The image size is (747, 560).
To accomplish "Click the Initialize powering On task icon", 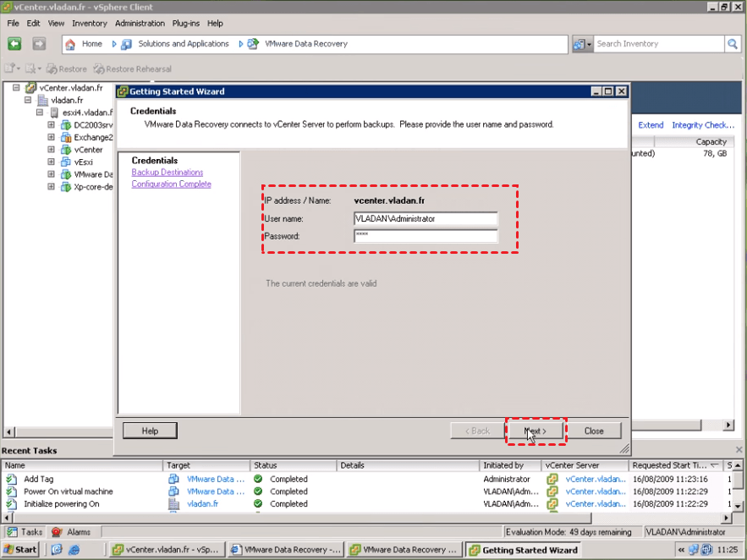I will point(11,504).
